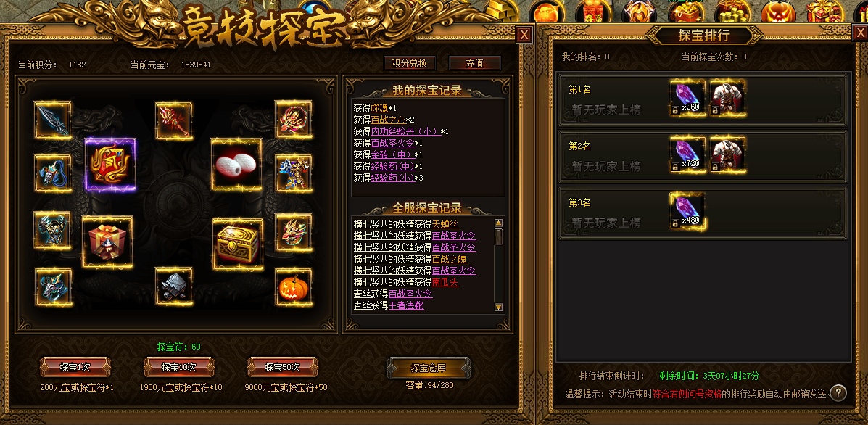
Task: Click the first place purple crystal x960
Action: click(687, 98)
